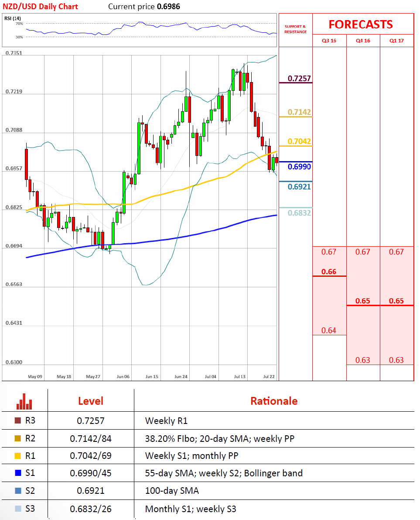Screen dimensions: 420x520
Task: Click the light blue S3 color square
Action: (x=17, y=509)
